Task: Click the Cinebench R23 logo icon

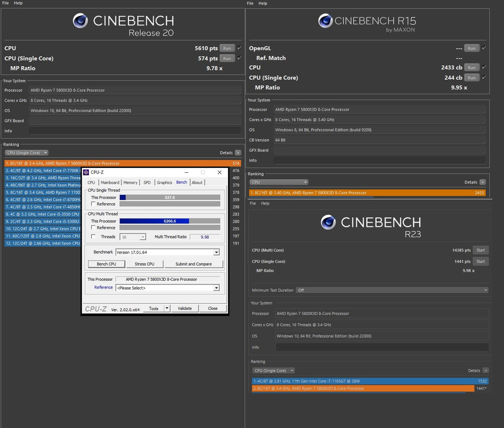Action: 328,222
